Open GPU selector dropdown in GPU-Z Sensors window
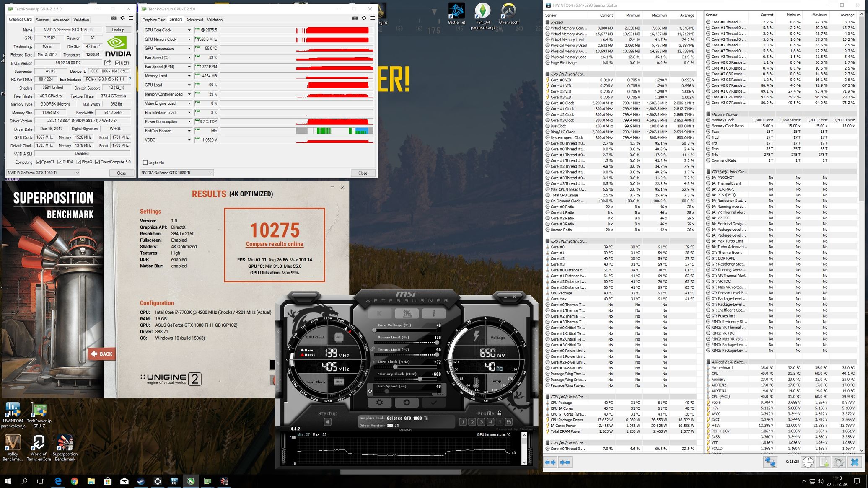This screenshot has width=868, height=488. pos(177,173)
